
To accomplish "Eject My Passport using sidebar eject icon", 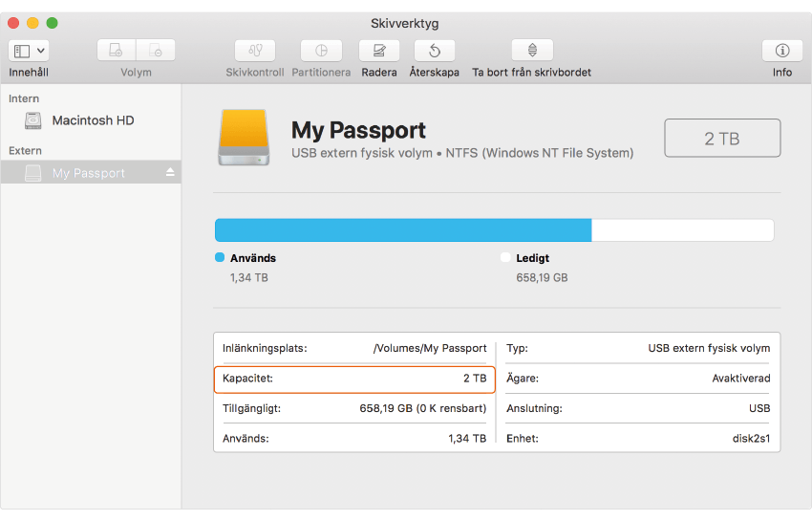I will tap(170, 173).
